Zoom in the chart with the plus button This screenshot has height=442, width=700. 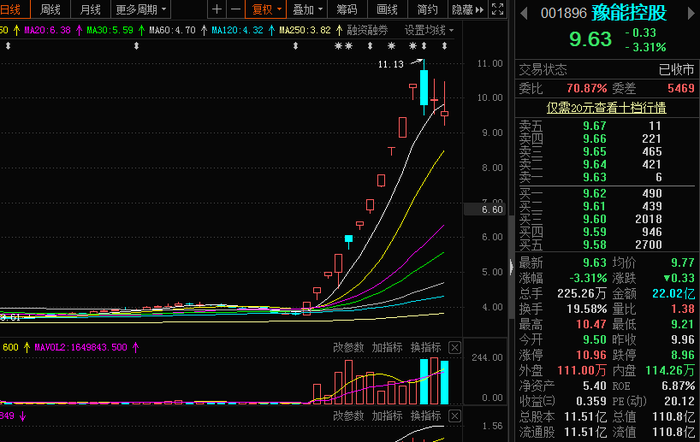coord(217,9)
